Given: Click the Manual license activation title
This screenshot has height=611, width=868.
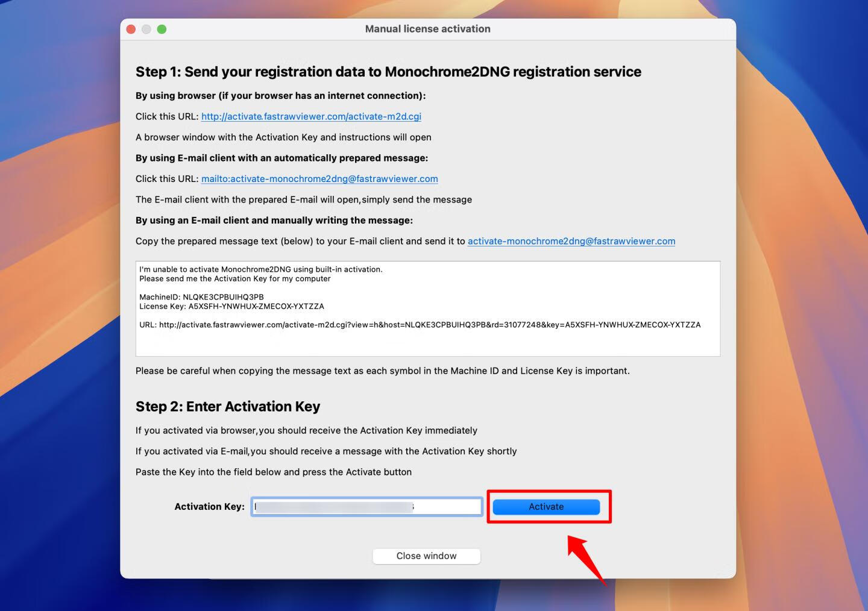Looking at the screenshot, I should pyautogui.click(x=428, y=29).
